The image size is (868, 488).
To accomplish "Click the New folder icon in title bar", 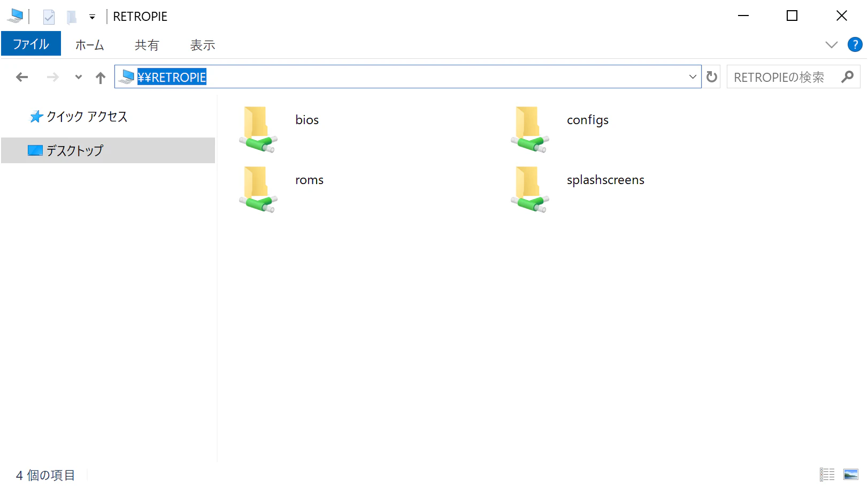I will (x=71, y=17).
